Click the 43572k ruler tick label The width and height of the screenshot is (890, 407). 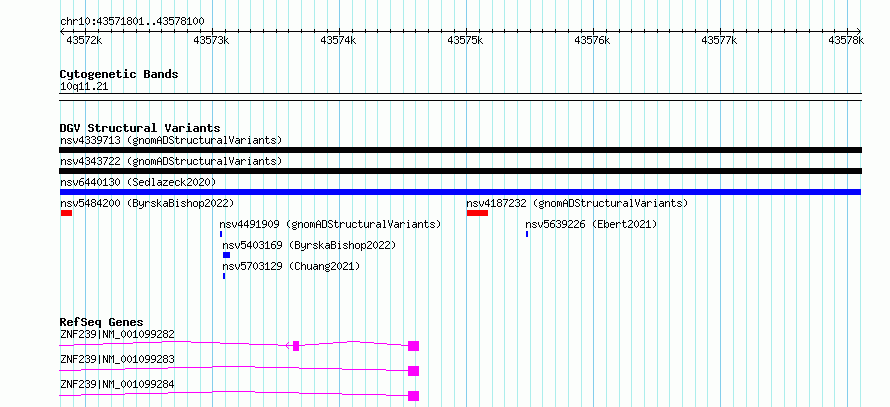pos(85,40)
